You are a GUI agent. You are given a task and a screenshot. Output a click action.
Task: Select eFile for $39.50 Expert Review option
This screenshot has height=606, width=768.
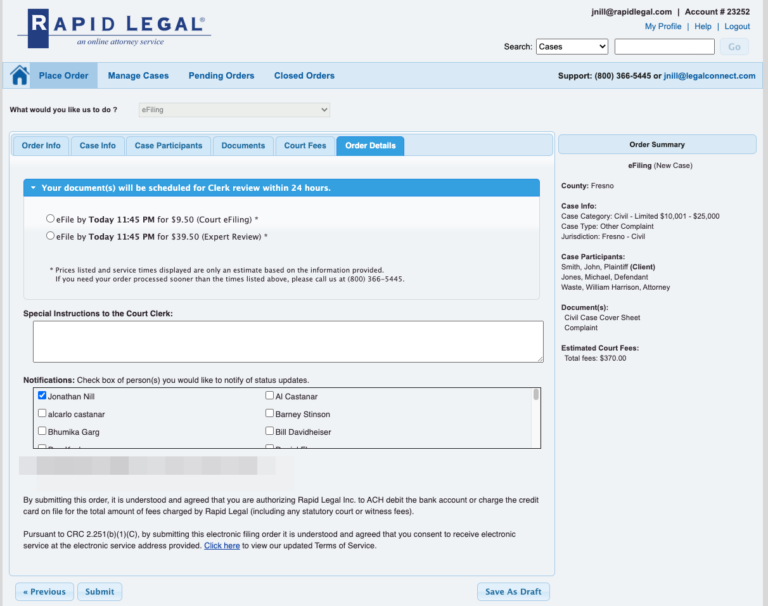(x=50, y=236)
